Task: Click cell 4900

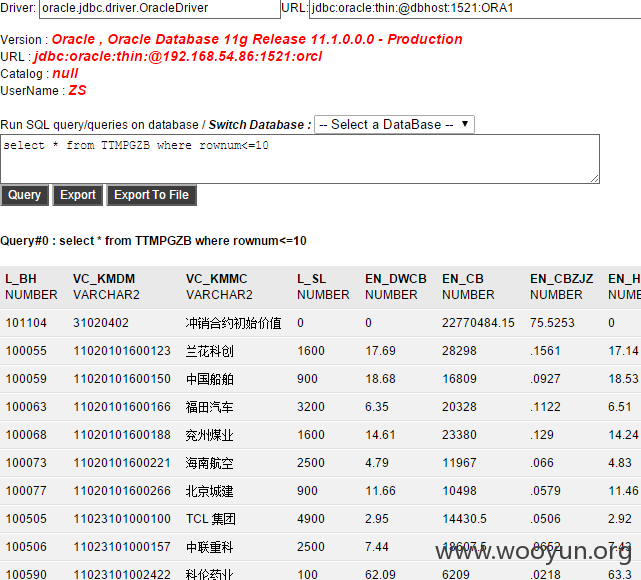Action: point(311,519)
